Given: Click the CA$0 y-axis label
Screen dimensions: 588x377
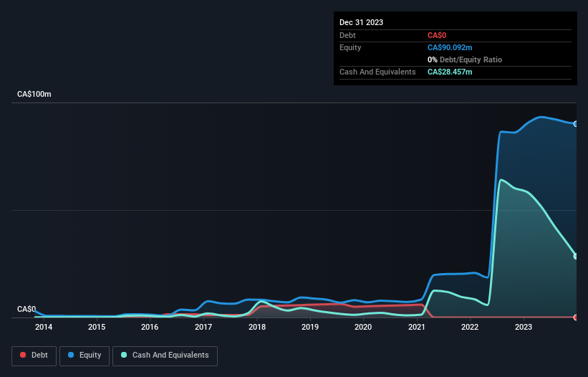Looking at the screenshot, I should tap(26, 309).
